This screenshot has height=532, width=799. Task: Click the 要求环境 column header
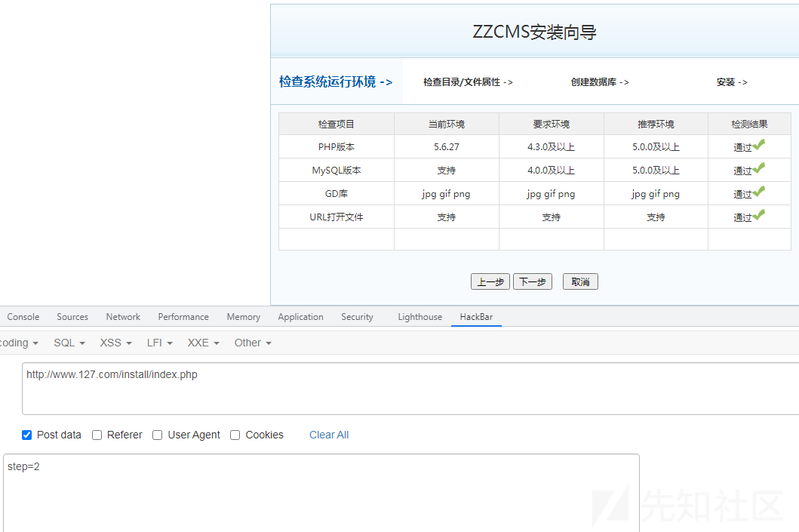552,124
